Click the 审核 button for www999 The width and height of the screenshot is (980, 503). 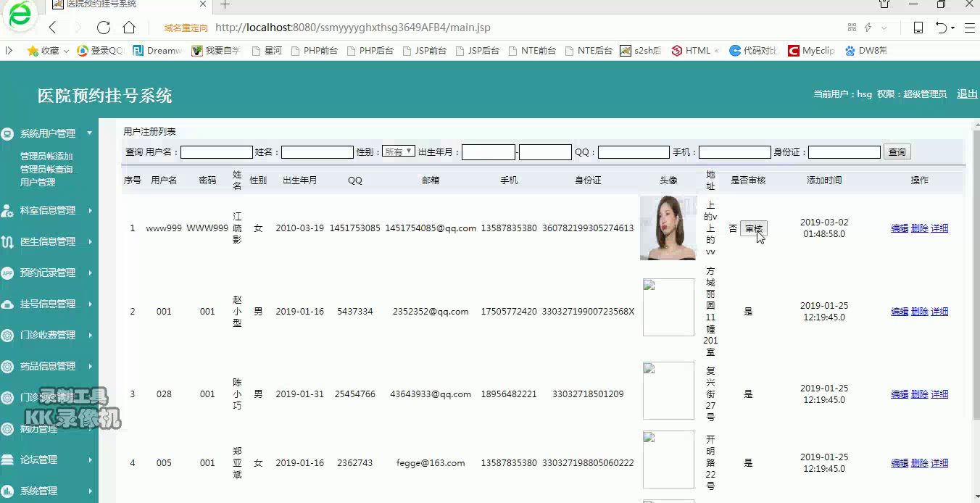tap(754, 229)
